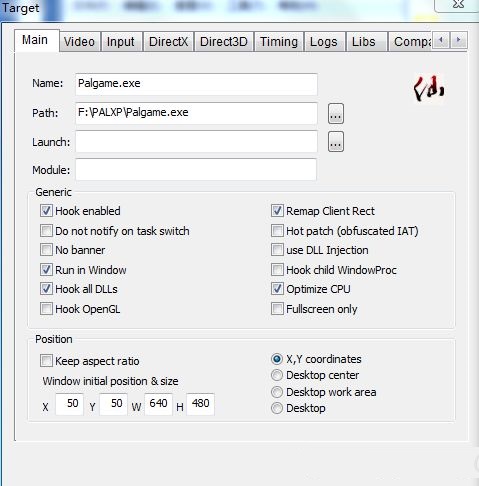Click the Launch browse ellipsis button

(x=336, y=142)
